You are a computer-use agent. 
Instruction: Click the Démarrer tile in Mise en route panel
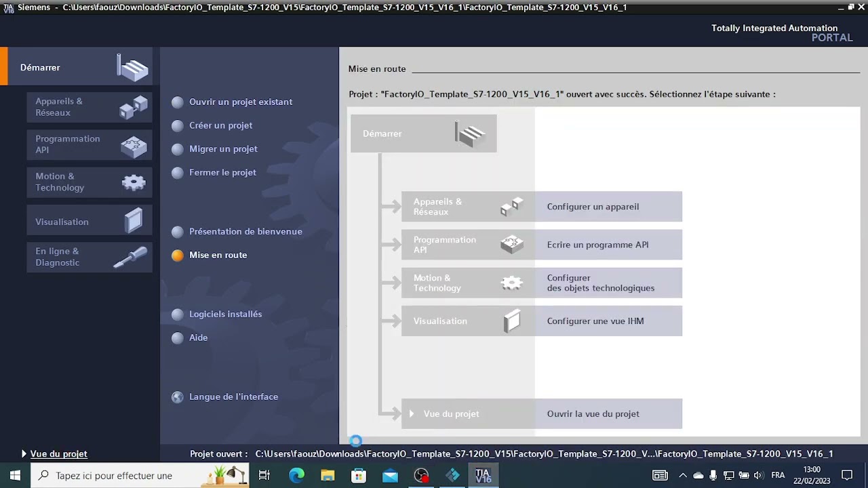click(x=424, y=134)
